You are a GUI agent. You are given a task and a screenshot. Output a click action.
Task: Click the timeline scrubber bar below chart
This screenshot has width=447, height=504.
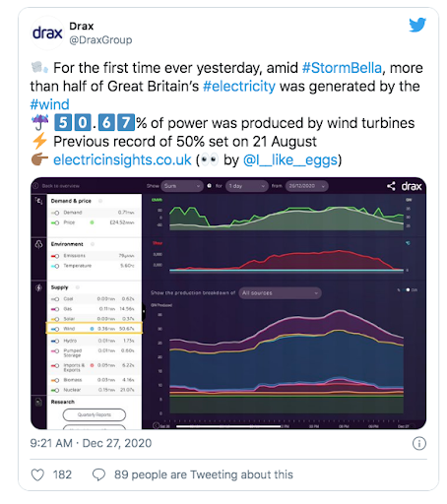(228, 426)
